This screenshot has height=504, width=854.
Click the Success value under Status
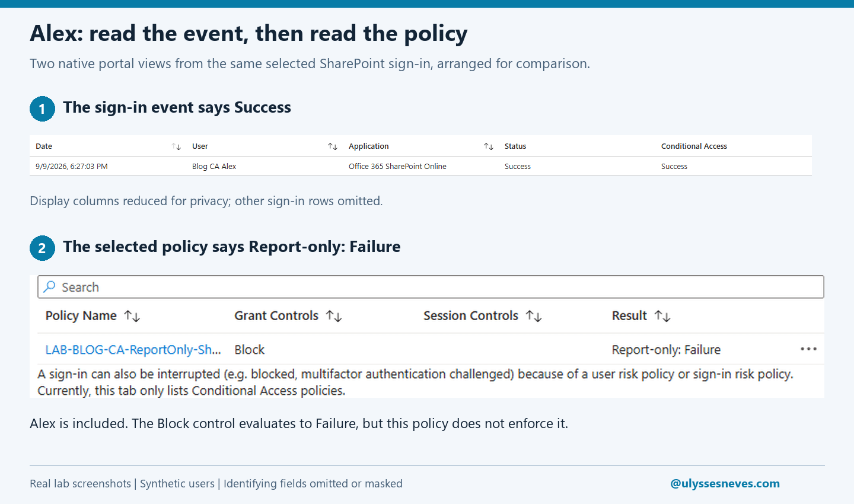(x=518, y=167)
